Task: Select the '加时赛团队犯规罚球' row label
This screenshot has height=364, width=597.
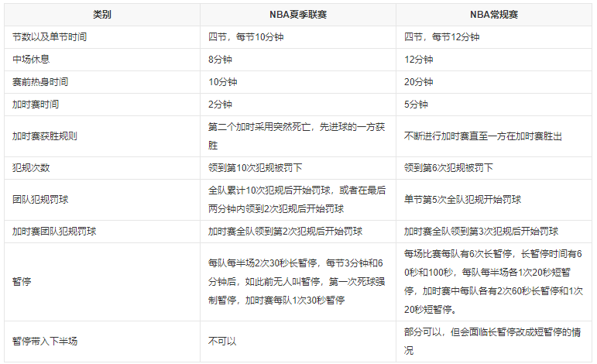Action: point(54,232)
